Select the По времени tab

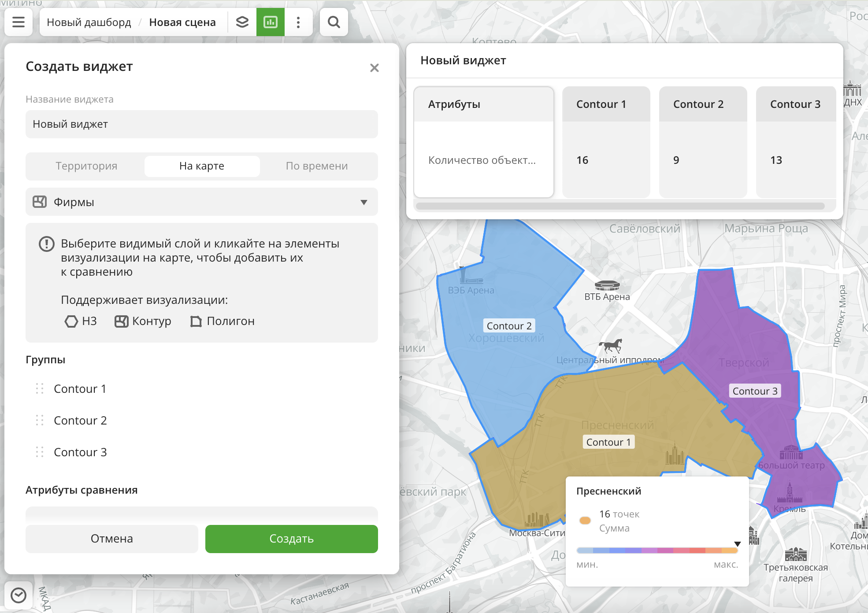click(316, 166)
